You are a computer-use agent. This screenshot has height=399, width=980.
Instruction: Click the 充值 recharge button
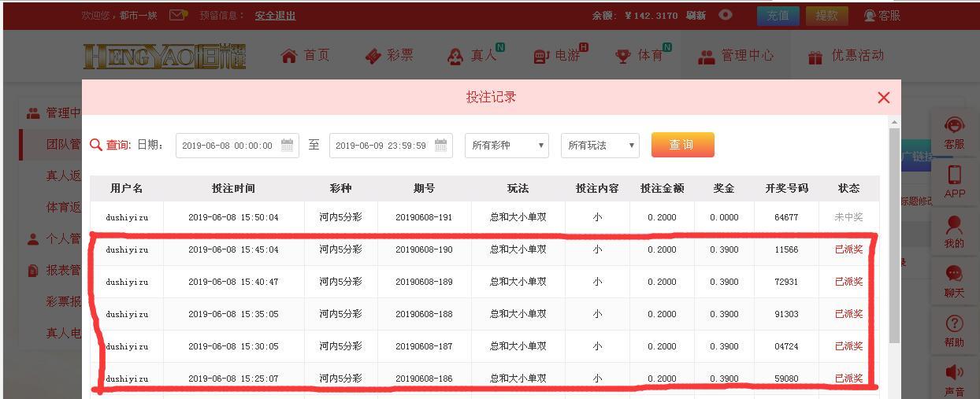click(x=778, y=16)
